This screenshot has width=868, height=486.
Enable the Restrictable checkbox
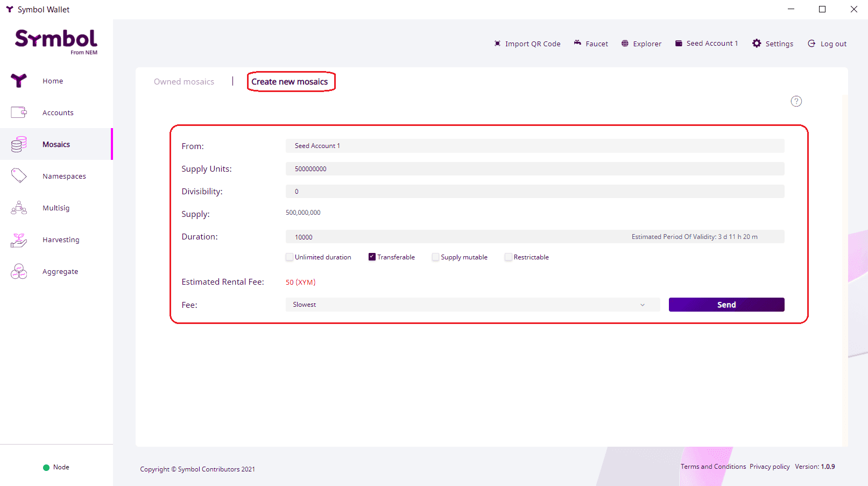(x=508, y=257)
